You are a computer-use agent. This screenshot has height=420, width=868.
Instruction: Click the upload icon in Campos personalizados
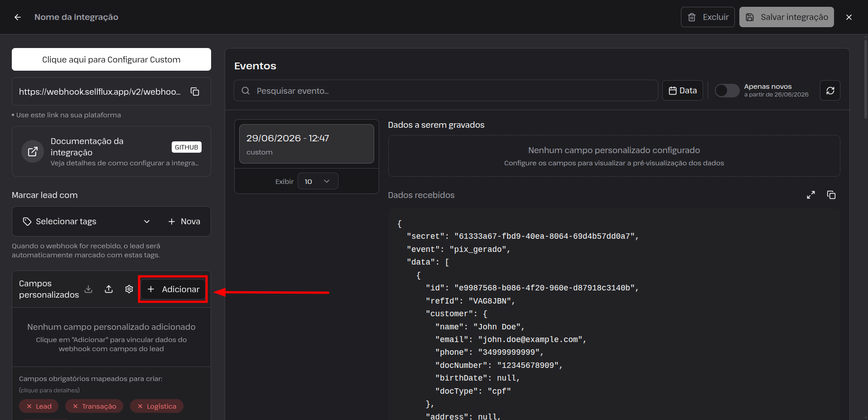point(109,289)
